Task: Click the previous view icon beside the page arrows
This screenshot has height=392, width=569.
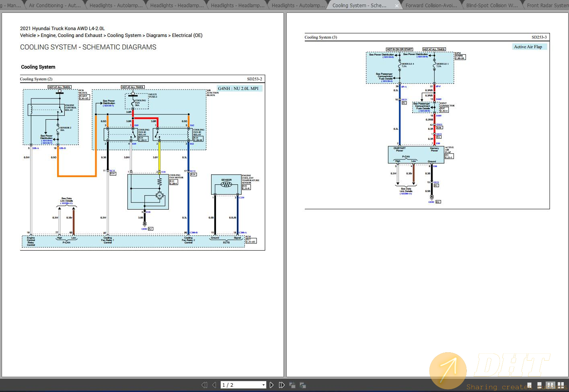Action: pyautogui.click(x=292, y=385)
